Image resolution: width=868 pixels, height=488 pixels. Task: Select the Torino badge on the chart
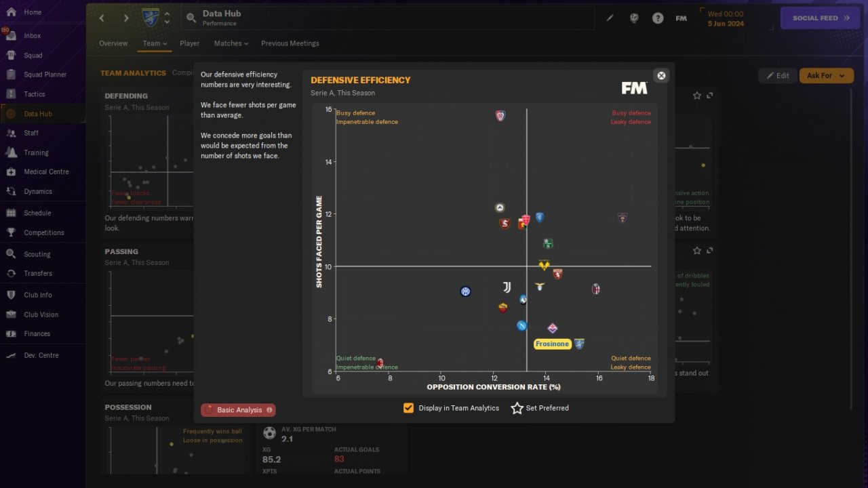pos(557,274)
